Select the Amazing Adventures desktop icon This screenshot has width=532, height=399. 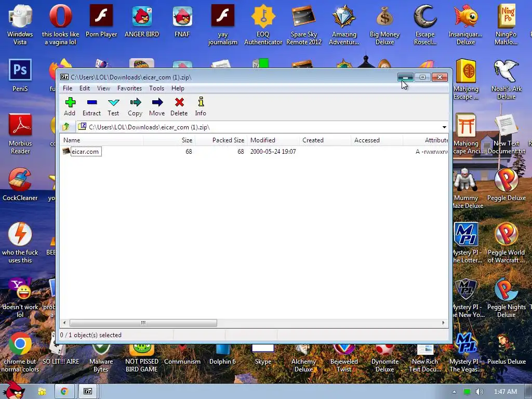344,25
